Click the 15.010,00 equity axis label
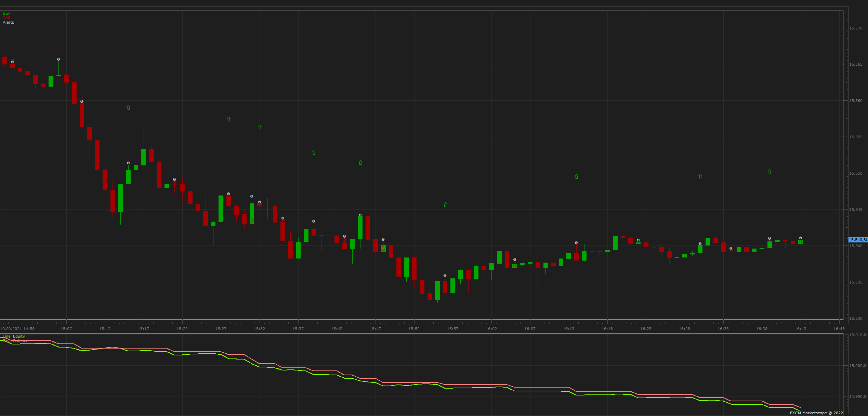The image size is (868, 416). pyautogui.click(x=858, y=335)
